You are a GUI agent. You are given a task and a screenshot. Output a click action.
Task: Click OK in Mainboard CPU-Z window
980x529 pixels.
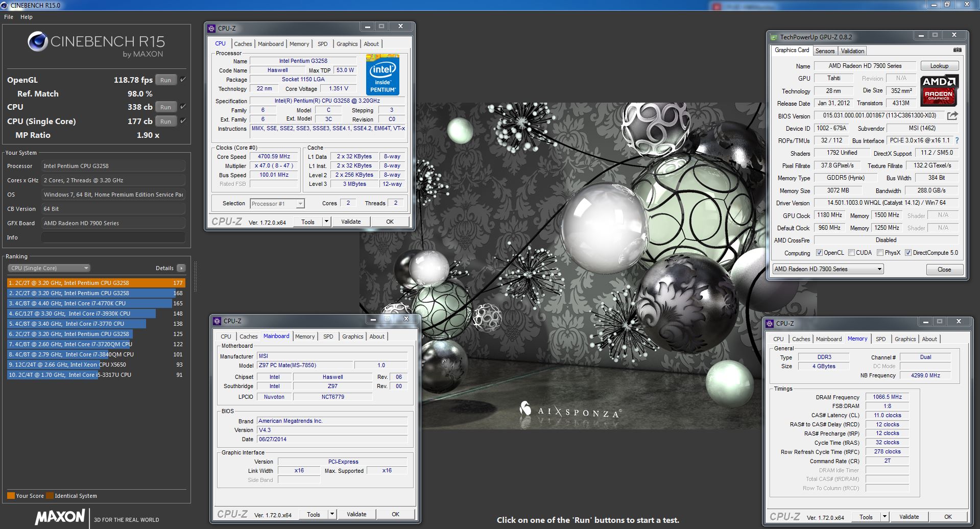pos(395,514)
